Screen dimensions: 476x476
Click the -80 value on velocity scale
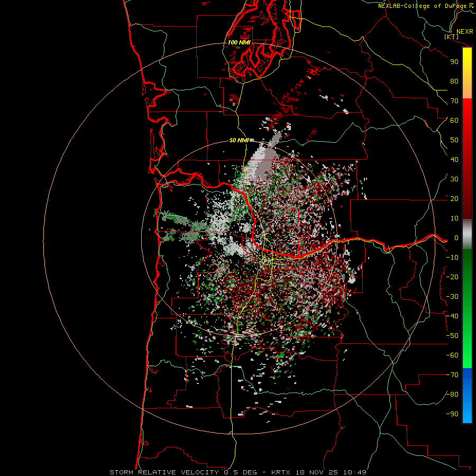pyautogui.click(x=452, y=395)
